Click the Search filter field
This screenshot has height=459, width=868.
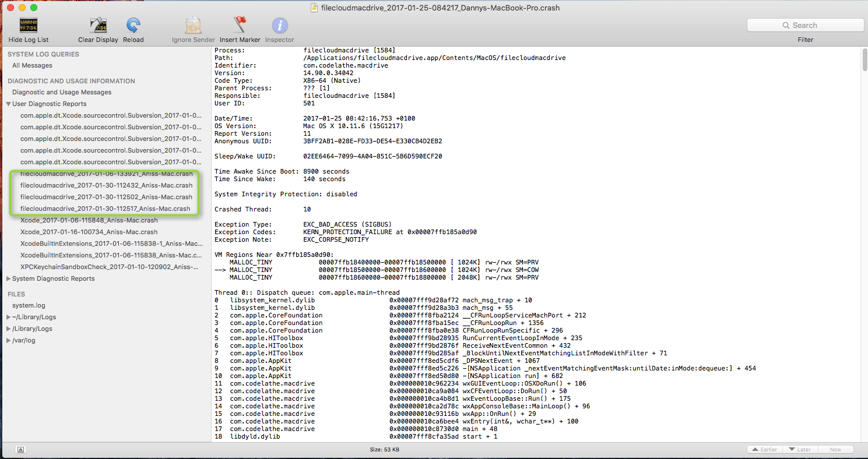click(x=805, y=25)
